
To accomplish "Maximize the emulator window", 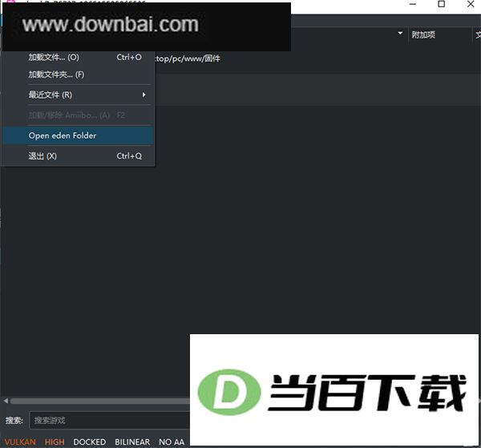I will click(x=441, y=4).
